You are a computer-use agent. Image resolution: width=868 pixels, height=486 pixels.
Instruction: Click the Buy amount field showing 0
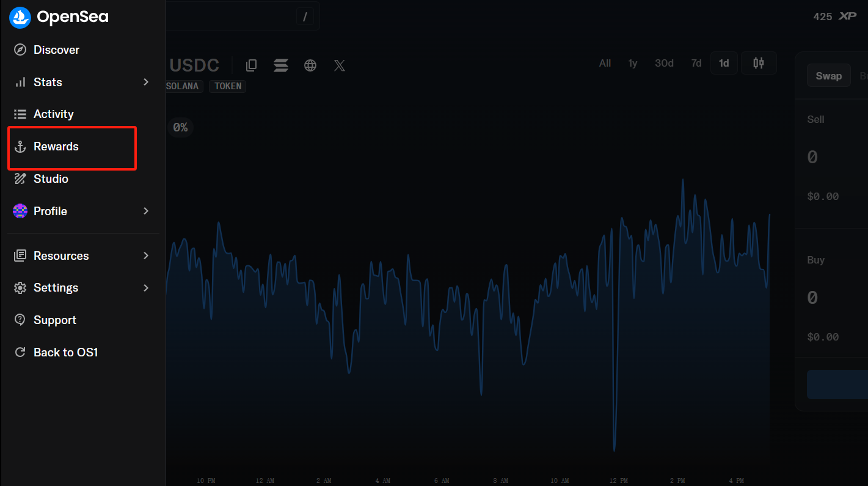812,298
